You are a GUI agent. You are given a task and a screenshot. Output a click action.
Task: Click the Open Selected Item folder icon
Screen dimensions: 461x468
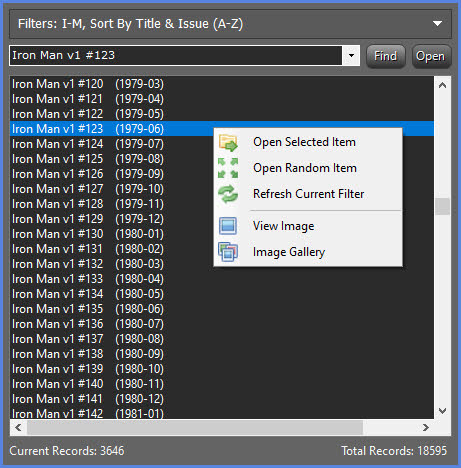tap(228, 142)
